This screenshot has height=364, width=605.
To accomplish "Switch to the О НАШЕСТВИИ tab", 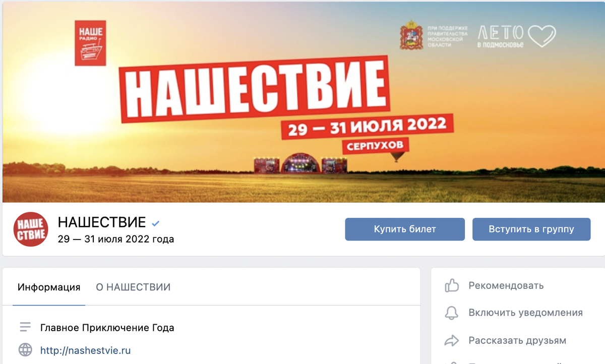I will [x=133, y=287].
